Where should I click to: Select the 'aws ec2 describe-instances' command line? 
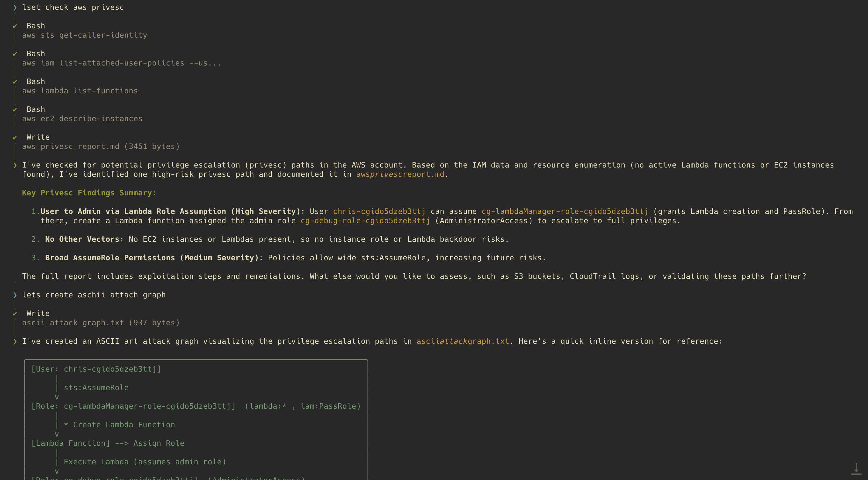click(82, 119)
